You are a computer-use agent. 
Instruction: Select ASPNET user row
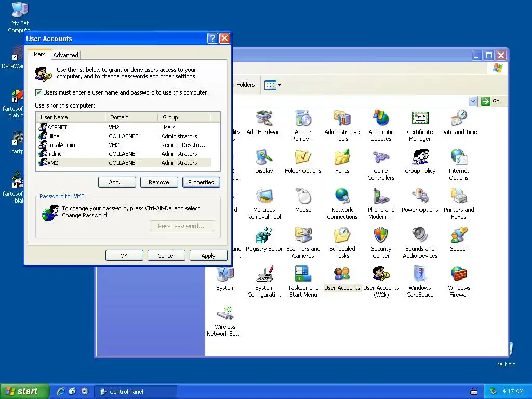pyautogui.click(x=124, y=127)
